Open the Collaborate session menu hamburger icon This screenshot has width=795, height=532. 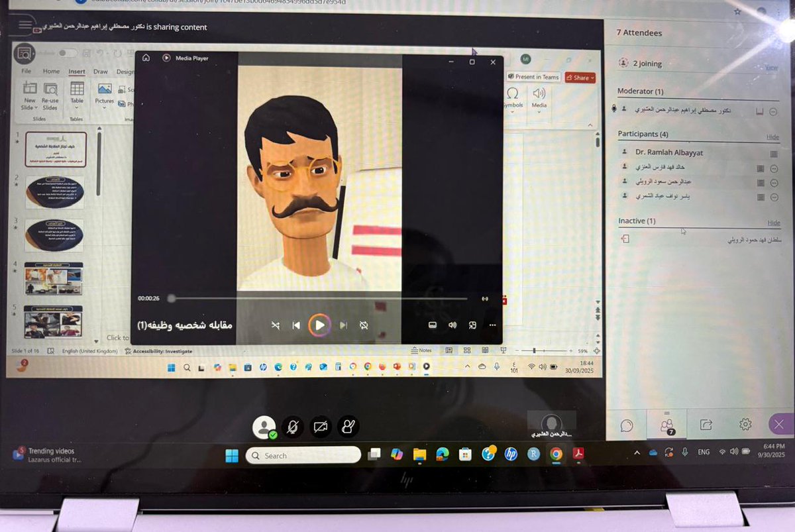tap(25, 26)
